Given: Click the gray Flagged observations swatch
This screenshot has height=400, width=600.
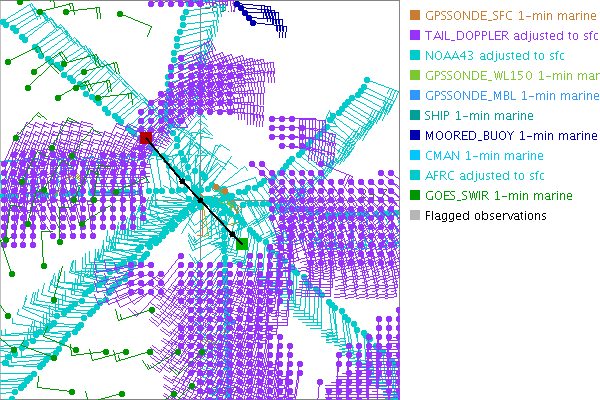Looking at the screenshot, I should pyautogui.click(x=415, y=216).
